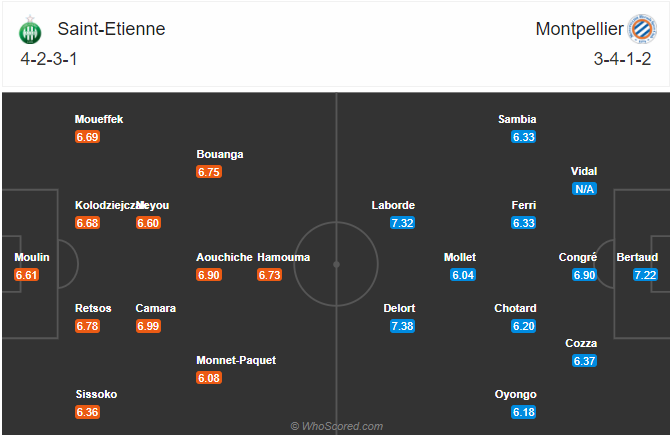Select Bertaud's 7.22 rating badge
The image size is (672, 435).
coord(645,274)
